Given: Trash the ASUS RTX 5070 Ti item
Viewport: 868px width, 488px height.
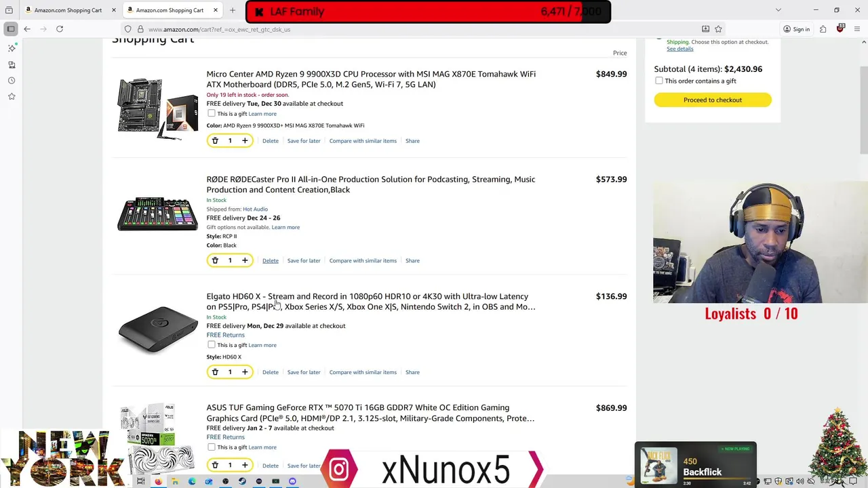Looking at the screenshot, I should point(215,465).
